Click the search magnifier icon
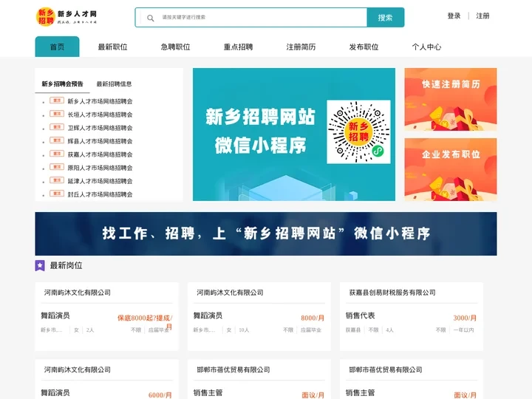This screenshot has width=532, height=399. 150,18
